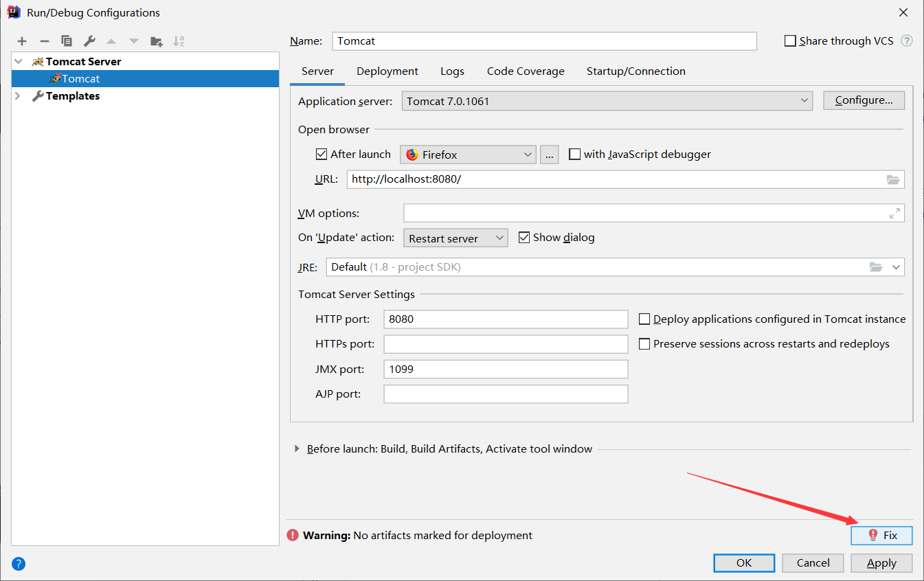Viewport: 924px width, 581px height.
Task: Focus the JMX port field
Action: pos(506,369)
